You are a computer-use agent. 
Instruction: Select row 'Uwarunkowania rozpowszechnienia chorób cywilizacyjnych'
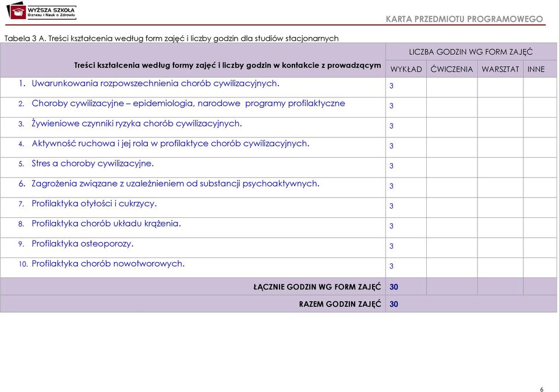[x=278, y=87]
